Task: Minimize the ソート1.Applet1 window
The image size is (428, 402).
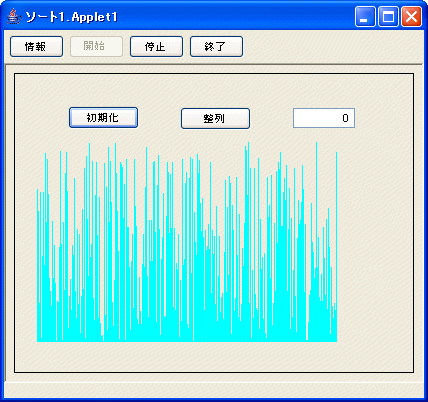Action: point(365,16)
